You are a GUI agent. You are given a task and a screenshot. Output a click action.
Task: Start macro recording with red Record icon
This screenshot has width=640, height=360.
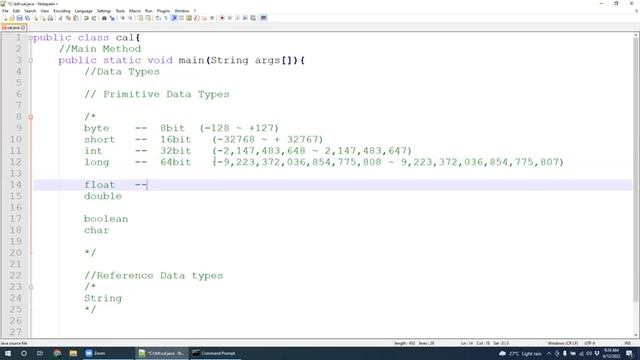222,18
